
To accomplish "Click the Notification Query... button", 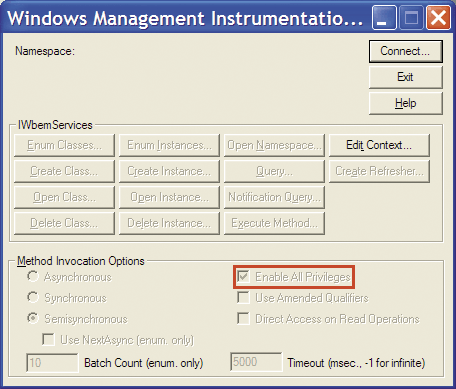I will (274, 197).
